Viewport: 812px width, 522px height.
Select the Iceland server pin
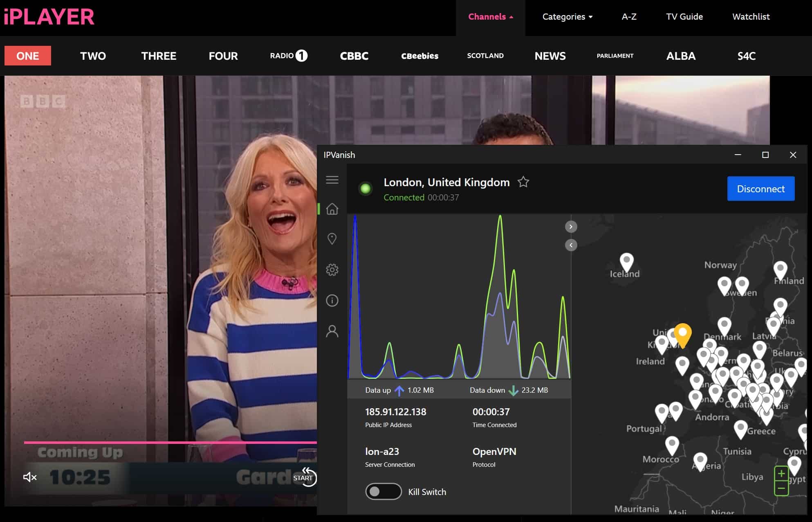click(x=626, y=262)
